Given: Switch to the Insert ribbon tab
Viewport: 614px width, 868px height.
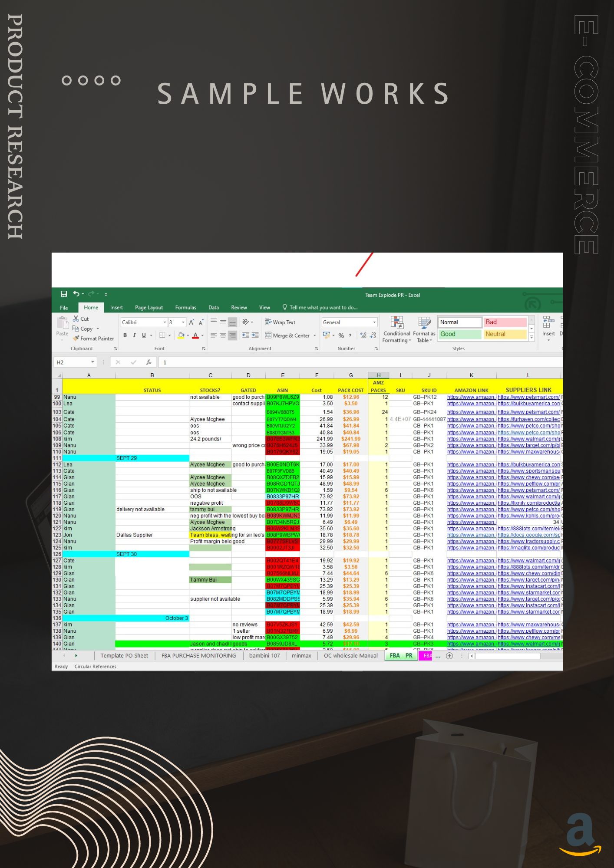Looking at the screenshot, I should (x=116, y=307).
